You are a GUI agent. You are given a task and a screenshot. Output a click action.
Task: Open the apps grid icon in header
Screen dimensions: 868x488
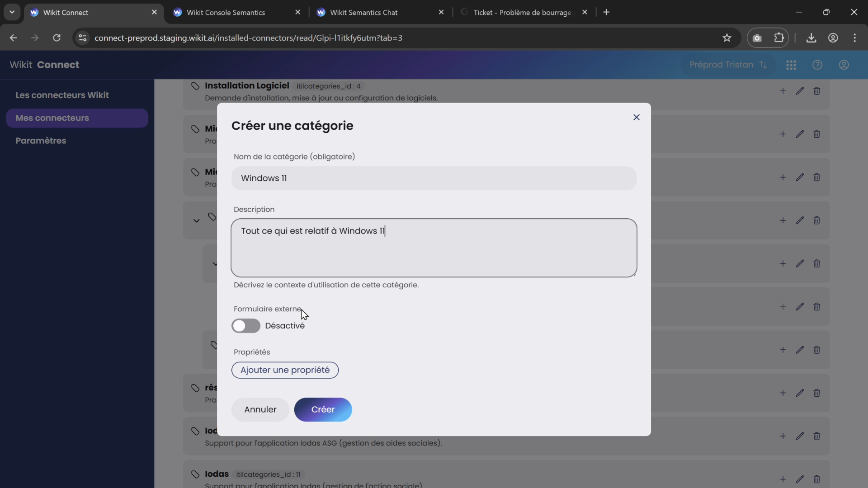pyautogui.click(x=791, y=65)
